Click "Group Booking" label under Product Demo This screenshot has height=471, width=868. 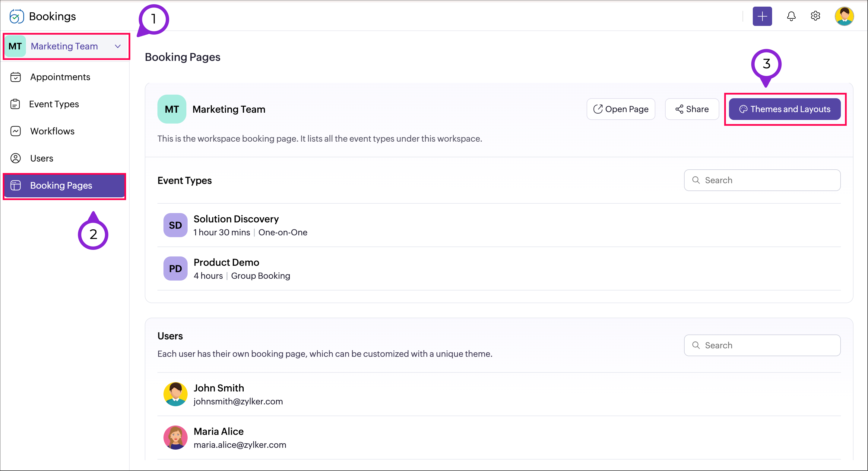(x=261, y=276)
